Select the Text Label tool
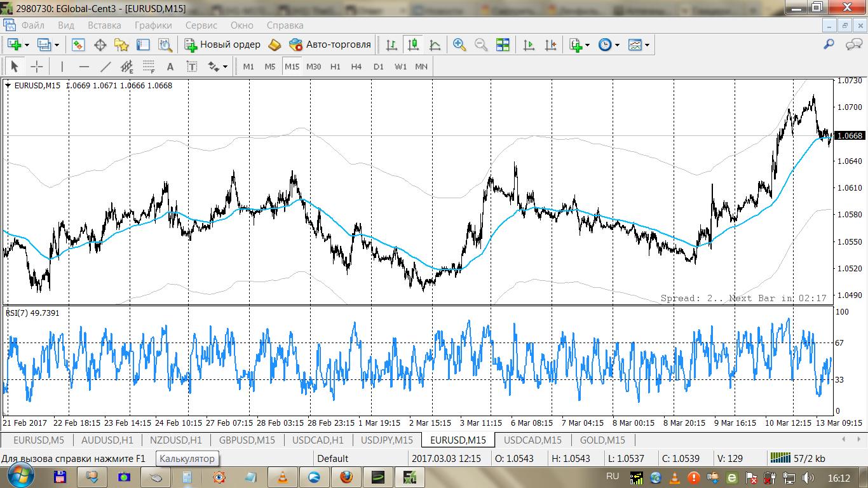The width and height of the screenshot is (868, 488). click(192, 66)
